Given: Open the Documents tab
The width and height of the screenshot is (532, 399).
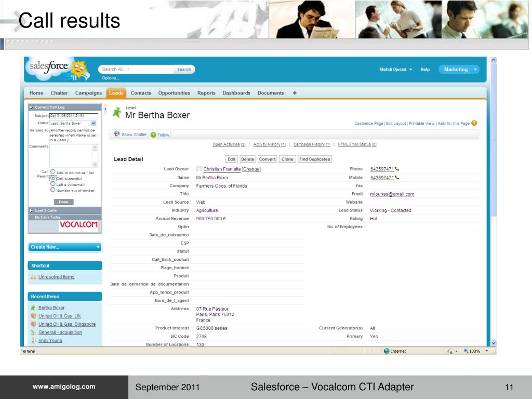Looking at the screenshot, I should [270, 93].
